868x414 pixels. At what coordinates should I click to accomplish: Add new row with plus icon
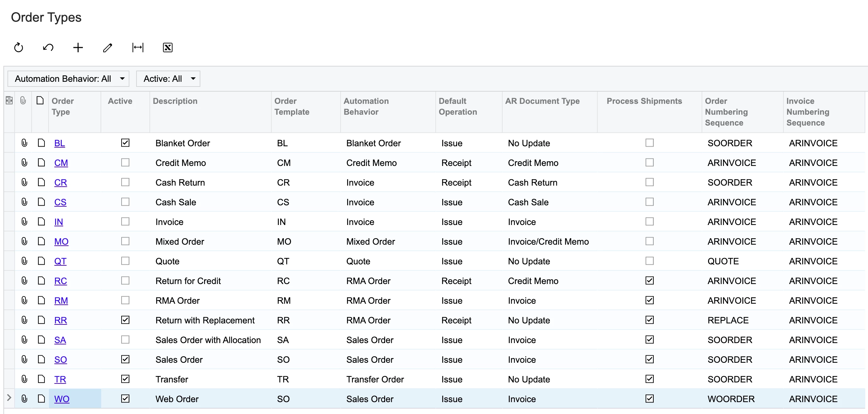tap(78, 48)
